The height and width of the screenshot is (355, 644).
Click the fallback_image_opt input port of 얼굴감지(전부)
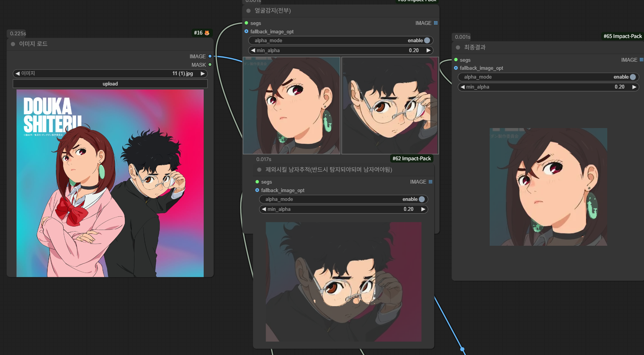point(246,31)
